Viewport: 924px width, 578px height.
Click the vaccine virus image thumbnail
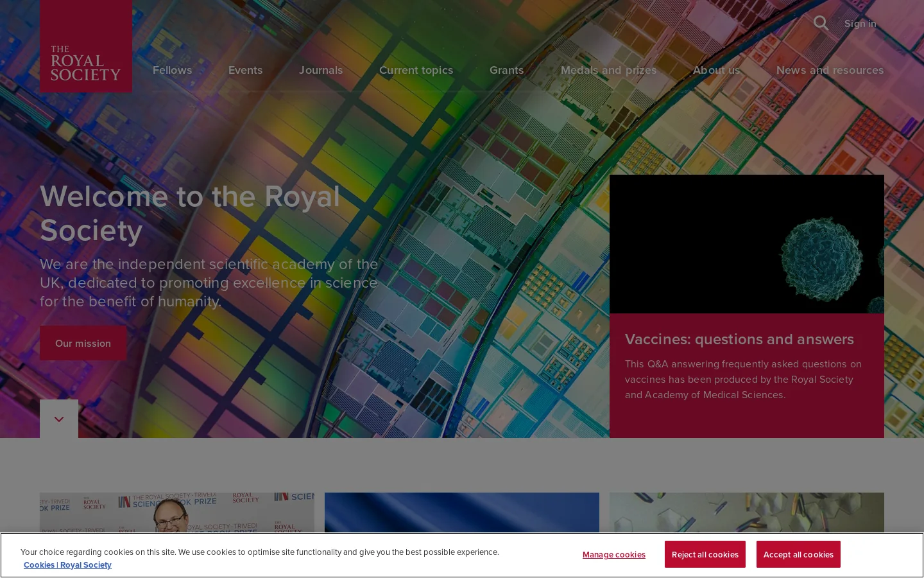[x=747, y=244]
